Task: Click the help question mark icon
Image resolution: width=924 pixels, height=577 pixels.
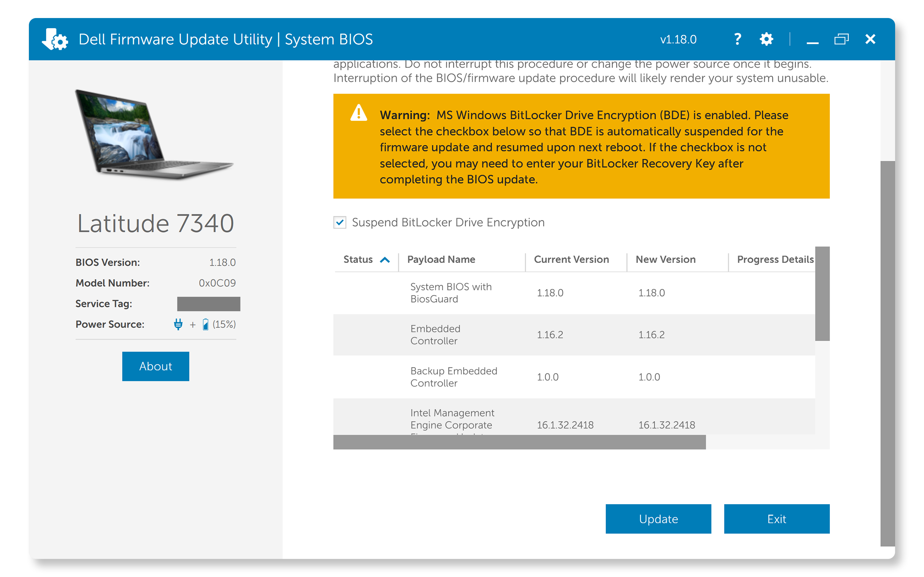Action: [x=738, y=39]
